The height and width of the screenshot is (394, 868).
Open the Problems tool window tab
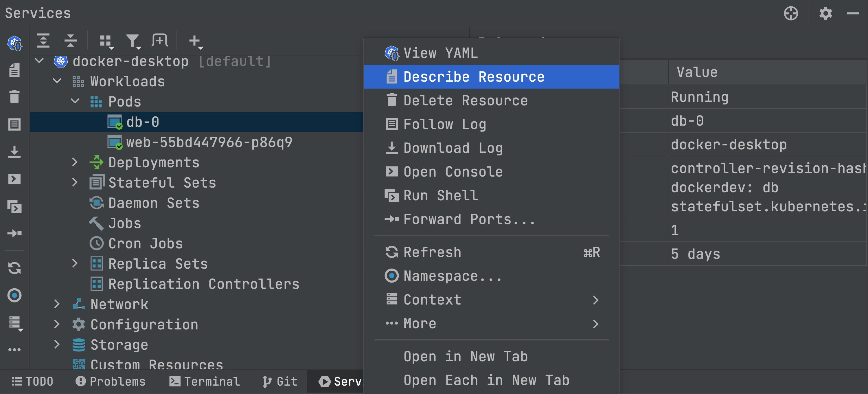point(111,381)
